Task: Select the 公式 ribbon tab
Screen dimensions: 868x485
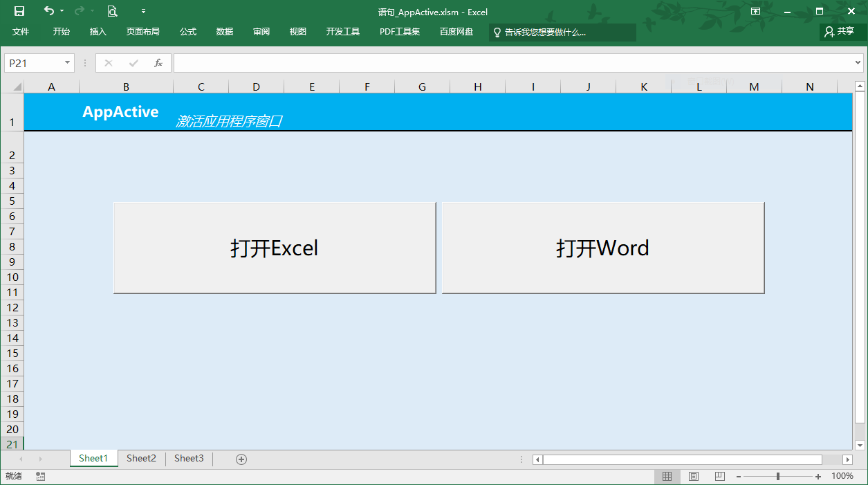Action: coord(188,32)
